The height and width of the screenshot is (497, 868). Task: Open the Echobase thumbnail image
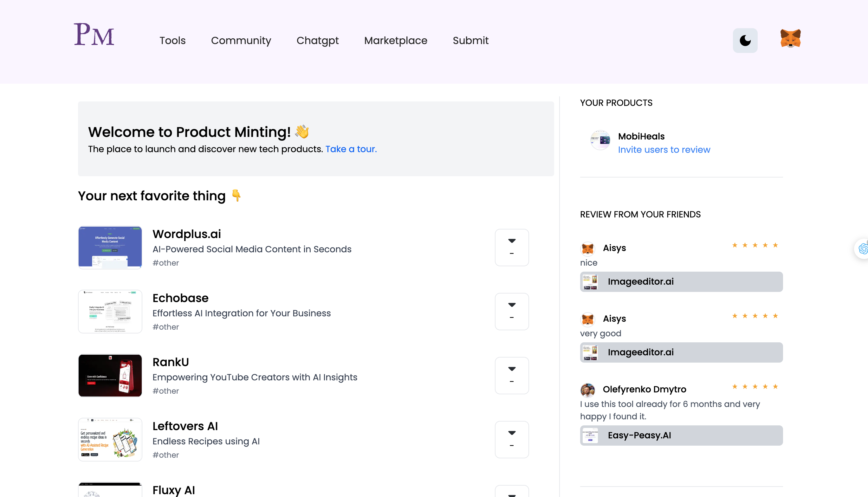(110, 311)
